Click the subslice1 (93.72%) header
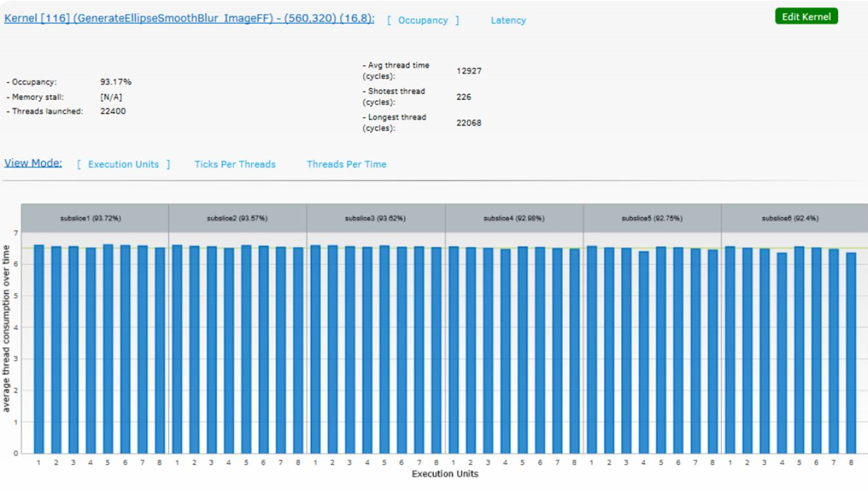Viewport: 868px width, 493px height. (90, 218)
